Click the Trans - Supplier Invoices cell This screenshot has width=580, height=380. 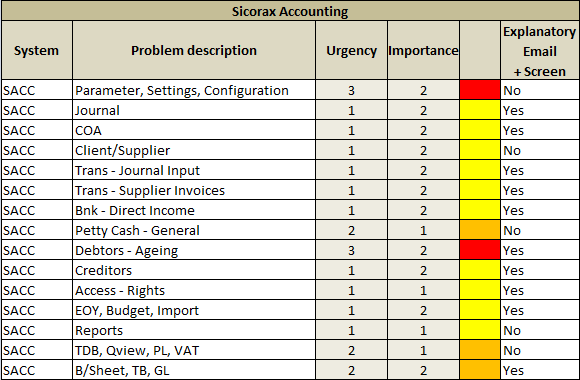194,190
